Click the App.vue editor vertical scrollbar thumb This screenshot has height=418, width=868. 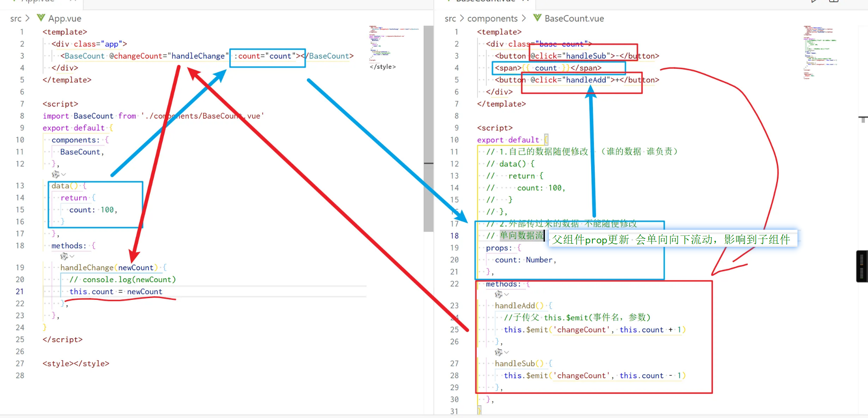point(428,128)
